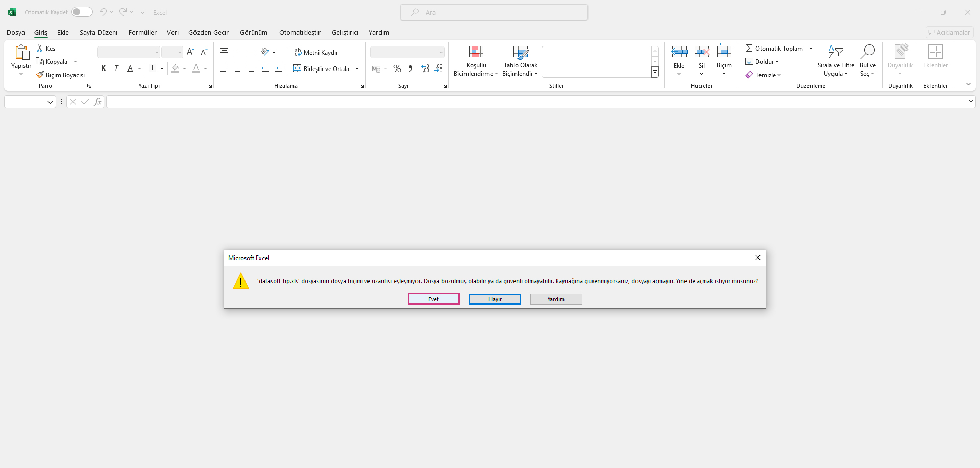Click the Hayır button in the dialog
This screenshot has height=468, width=980.
click(495, 299)
